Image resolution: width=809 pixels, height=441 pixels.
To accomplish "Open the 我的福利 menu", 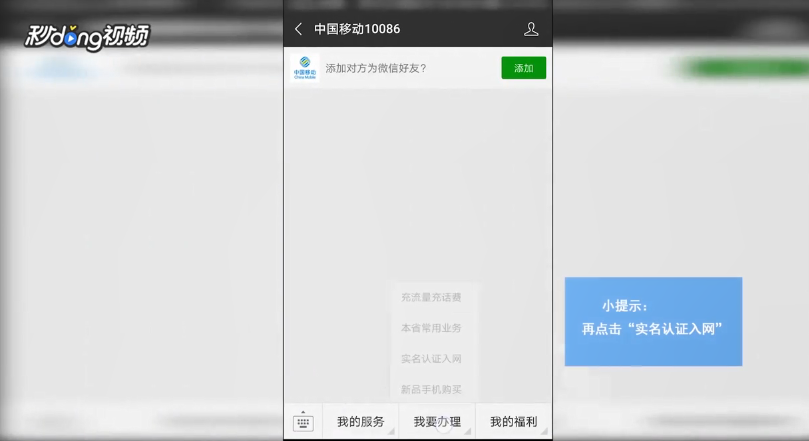I will pyautogui.click(x=513, y=422).
